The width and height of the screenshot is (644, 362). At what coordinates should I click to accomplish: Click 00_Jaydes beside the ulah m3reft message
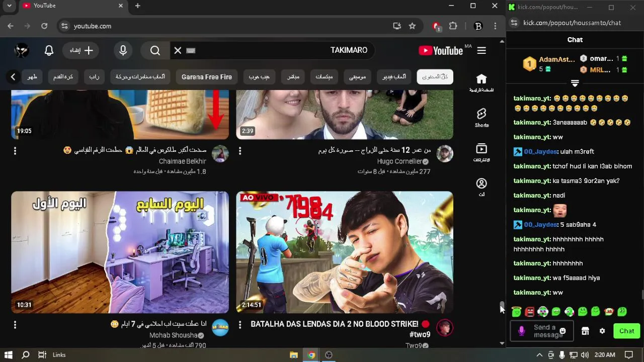click(540, 151)
